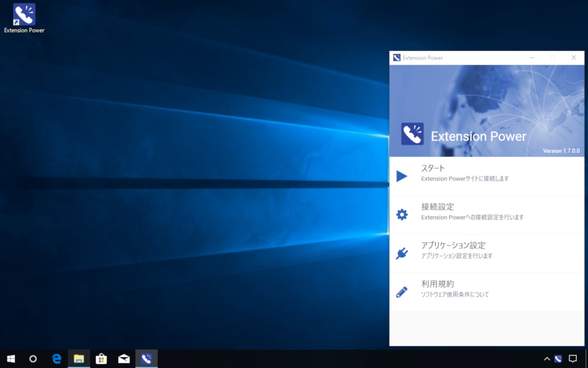This screenshot has width=588, height=368.
Task: Open the Mail app from taskbar
Action: coord(124,359)
